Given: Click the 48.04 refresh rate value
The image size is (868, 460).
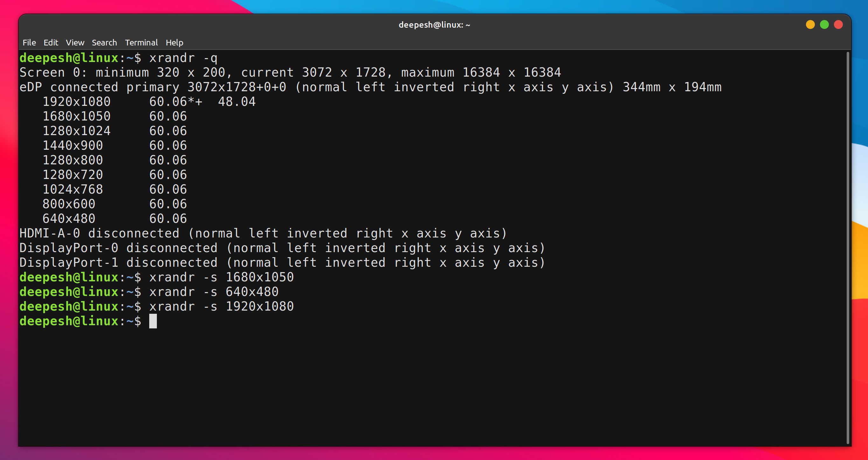Looking at the screenshot, I should [236, 102].
